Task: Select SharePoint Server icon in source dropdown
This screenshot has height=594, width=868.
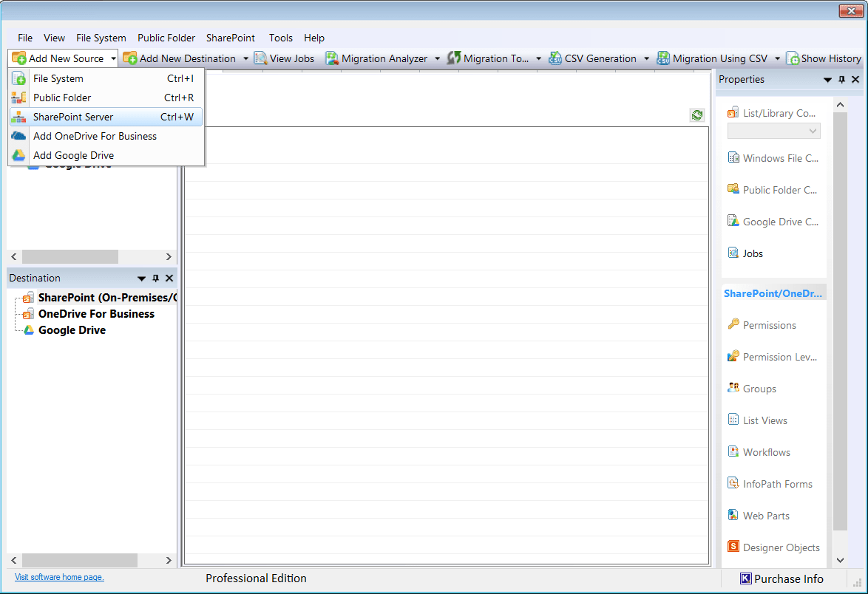Action: tap(18, 117)
